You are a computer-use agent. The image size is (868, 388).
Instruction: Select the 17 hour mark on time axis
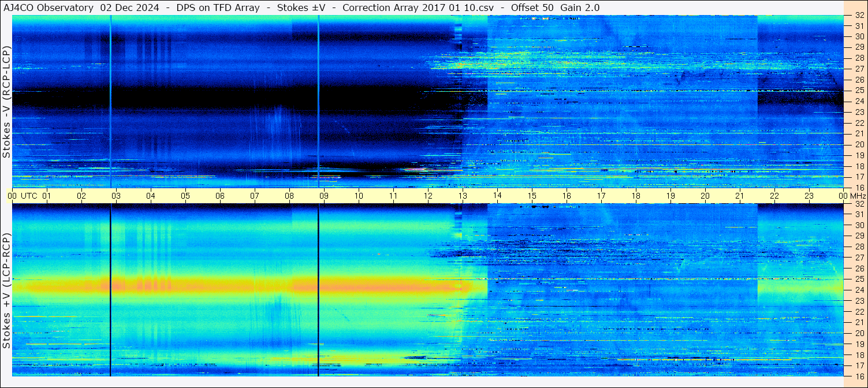(601, 196)
